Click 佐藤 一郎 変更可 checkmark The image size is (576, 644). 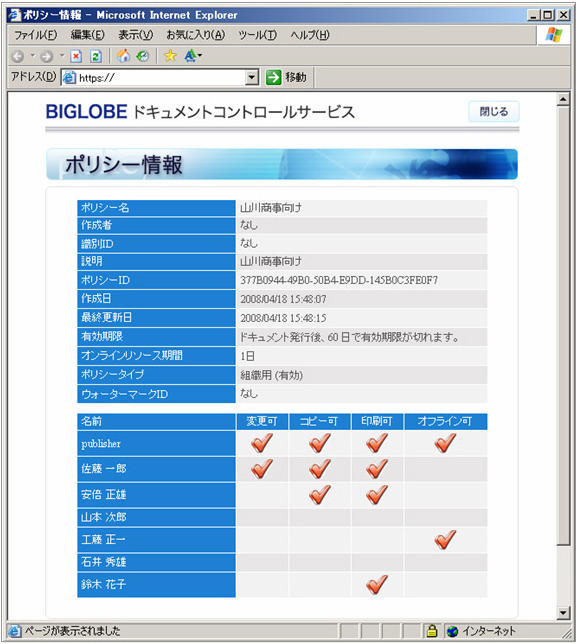(x=262, y=469)
